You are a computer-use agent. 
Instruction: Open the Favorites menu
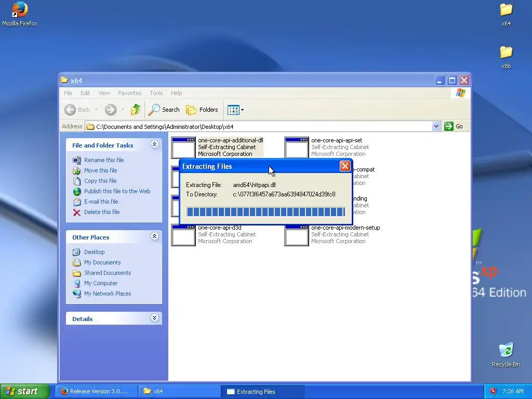pyautogui.click(x=129, y=93)
